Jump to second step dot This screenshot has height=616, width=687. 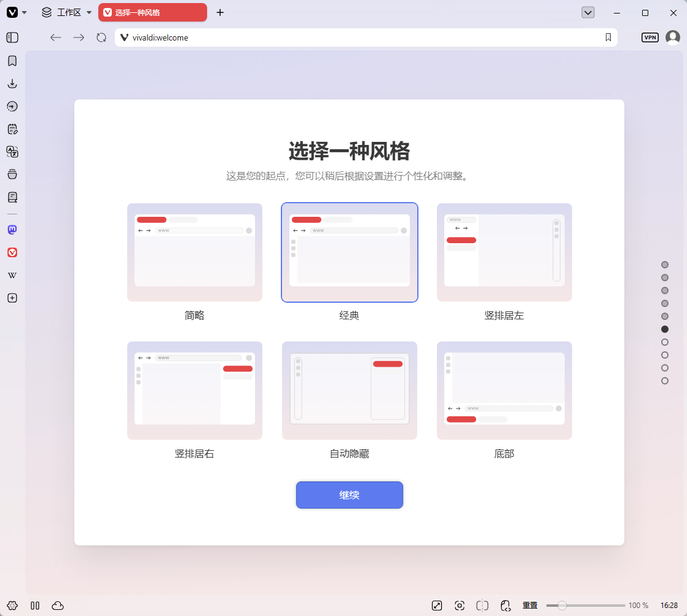pyautogui.click(x=665, y=278)
